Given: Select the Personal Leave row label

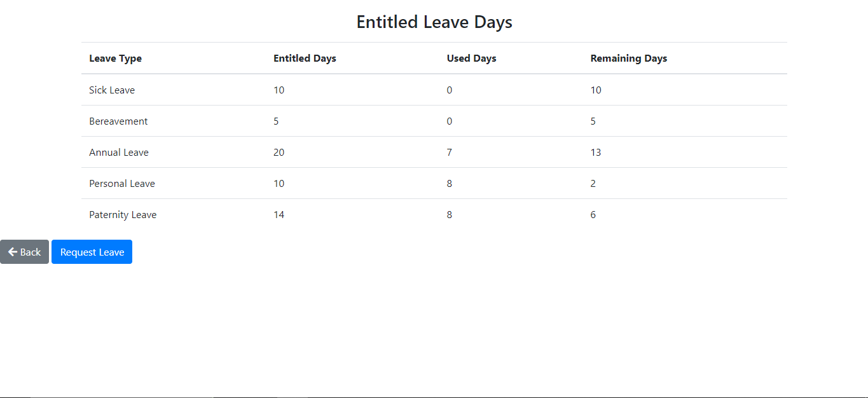Looking at the screenshot, I should (121, 183).
